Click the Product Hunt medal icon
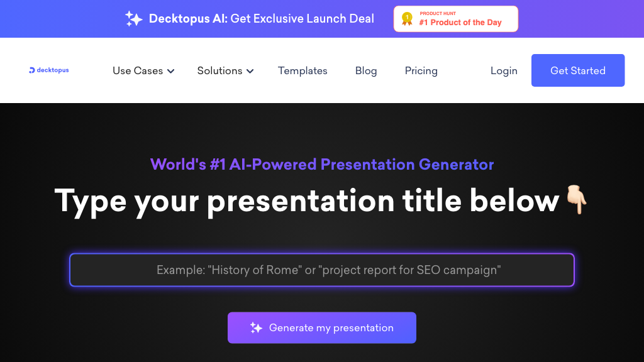 point(407,19)
